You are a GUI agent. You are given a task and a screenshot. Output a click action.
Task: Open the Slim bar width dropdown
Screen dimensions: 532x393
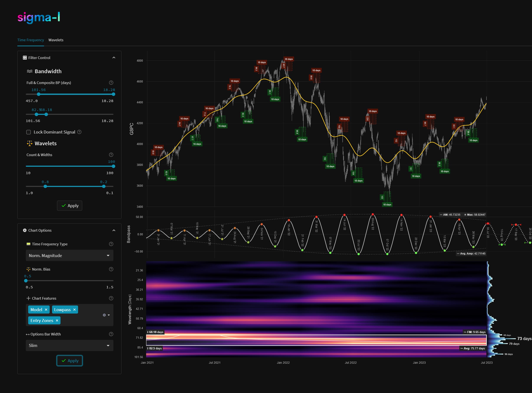[69, 345]
